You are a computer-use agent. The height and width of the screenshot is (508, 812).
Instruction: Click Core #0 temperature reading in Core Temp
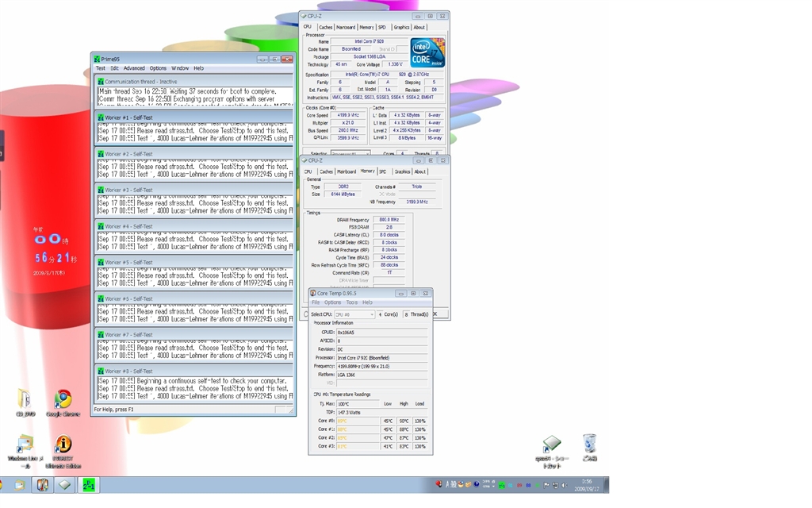click(x=358, y=421)
